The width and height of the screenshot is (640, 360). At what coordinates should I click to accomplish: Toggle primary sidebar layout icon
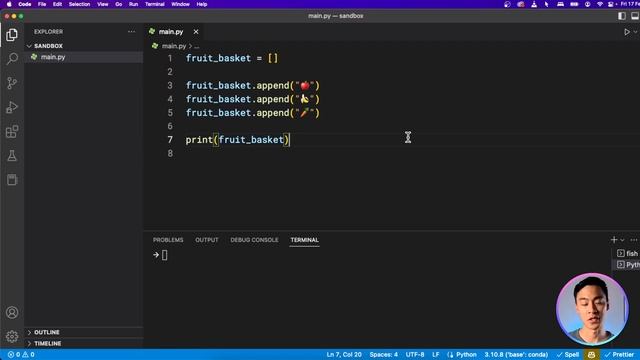click(622, 16)
